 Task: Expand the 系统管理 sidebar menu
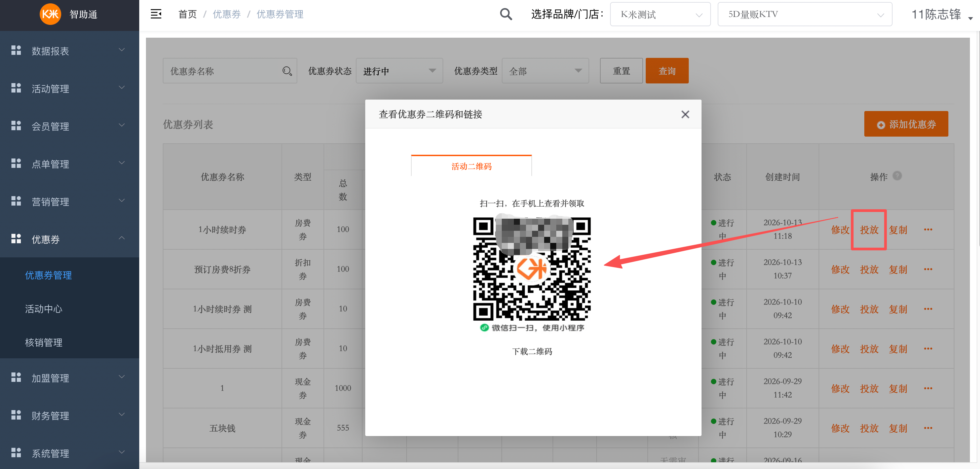(x=69, y=453)
